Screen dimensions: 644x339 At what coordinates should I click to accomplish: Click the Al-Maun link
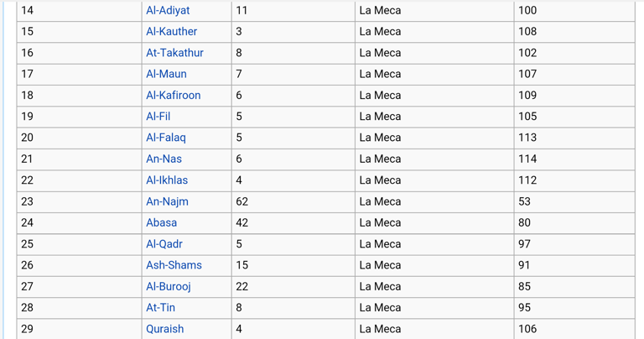166,74
